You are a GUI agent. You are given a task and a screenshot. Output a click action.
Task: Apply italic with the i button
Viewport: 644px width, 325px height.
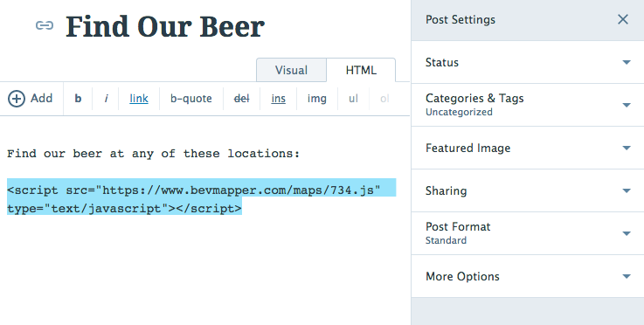tap(106, 99)
